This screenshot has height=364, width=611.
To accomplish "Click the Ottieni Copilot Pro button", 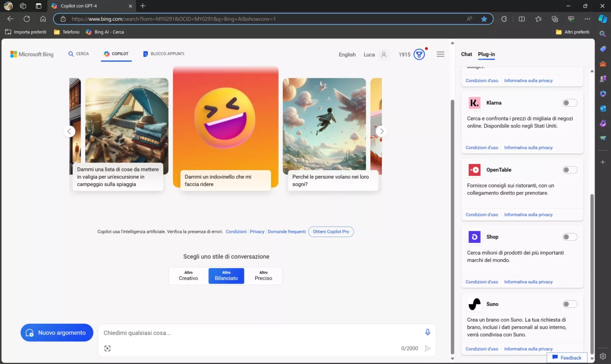I will (331, 232).
